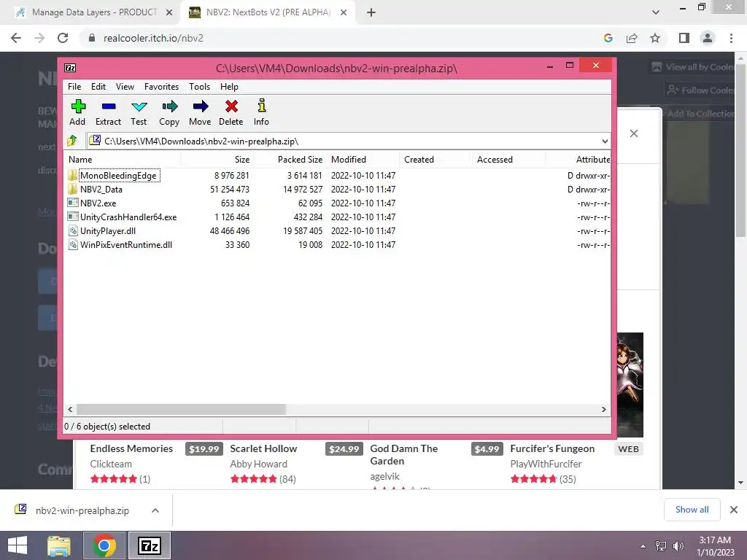Click the horizontal scrollbar thumb in 7-Zip
The height and width of the screenshot is (560, 747).
tap(181, 409)
